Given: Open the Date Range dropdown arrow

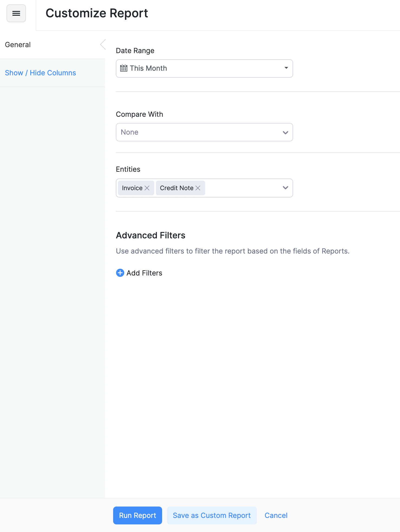Looking at the screenshot, I should tap(286, 68).
